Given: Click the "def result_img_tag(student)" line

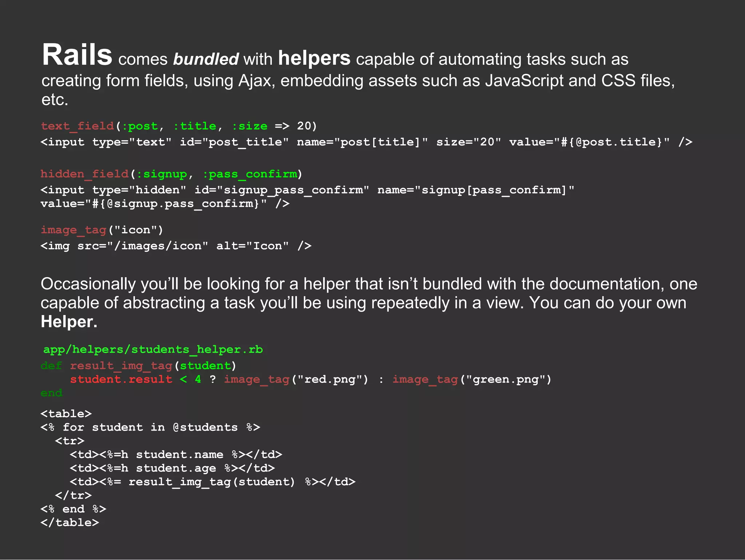Looking at the screenshot, I should 139,366.
